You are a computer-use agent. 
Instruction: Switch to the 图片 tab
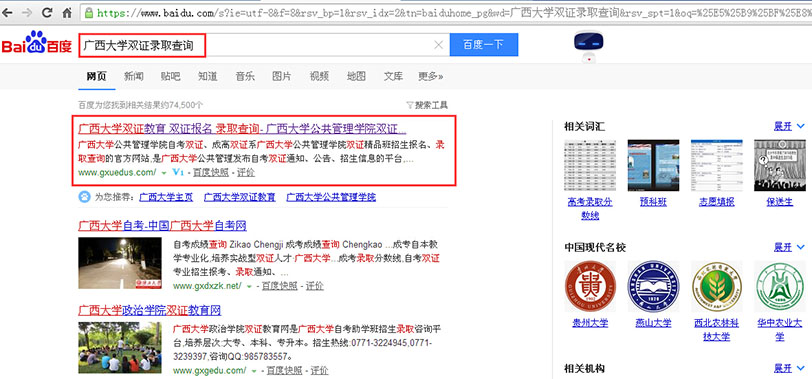pos(282,77)
